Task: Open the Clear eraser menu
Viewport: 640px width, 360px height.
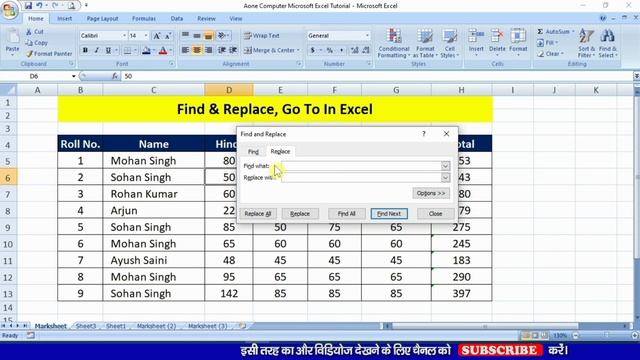Action: click(550, 53)
